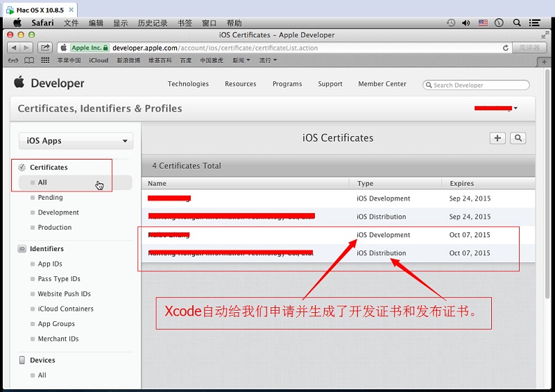Open Time Machine menu bar icon

[x=450, y=23]
